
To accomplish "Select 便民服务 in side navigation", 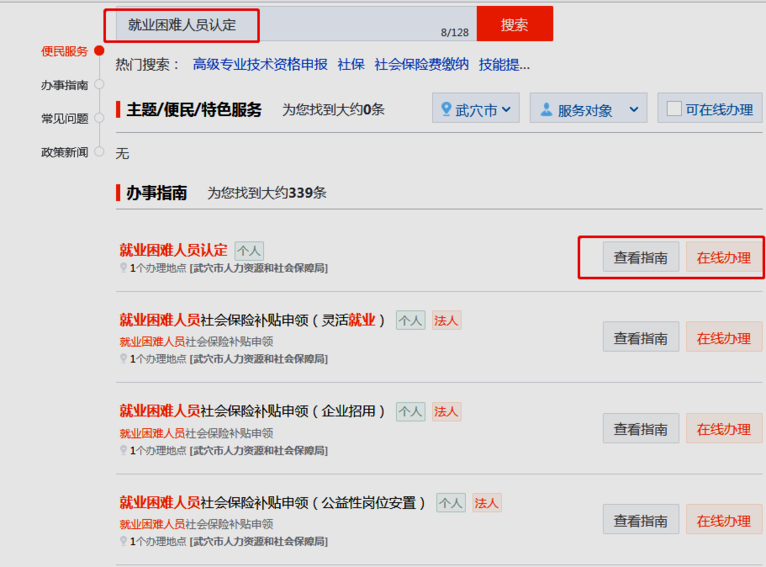I will (x=64, y=51).
